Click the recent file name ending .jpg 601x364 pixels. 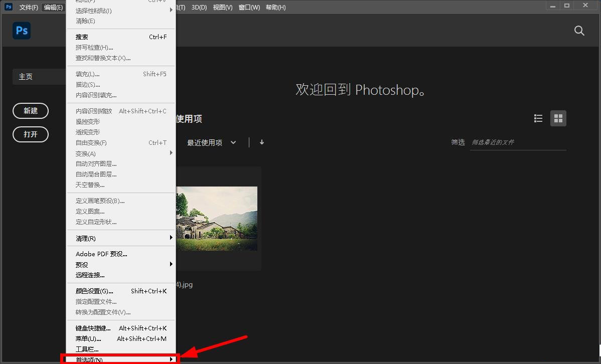pos(184,285)
